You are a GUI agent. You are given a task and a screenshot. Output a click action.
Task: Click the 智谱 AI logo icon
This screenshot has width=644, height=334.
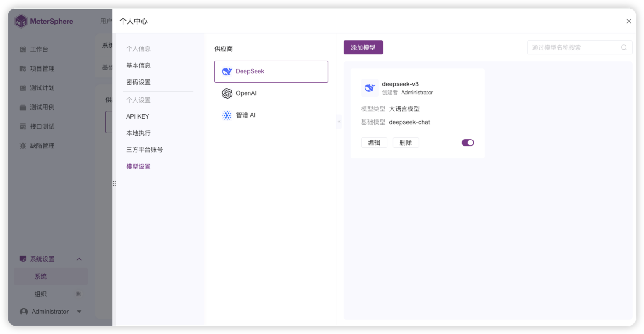227,115
